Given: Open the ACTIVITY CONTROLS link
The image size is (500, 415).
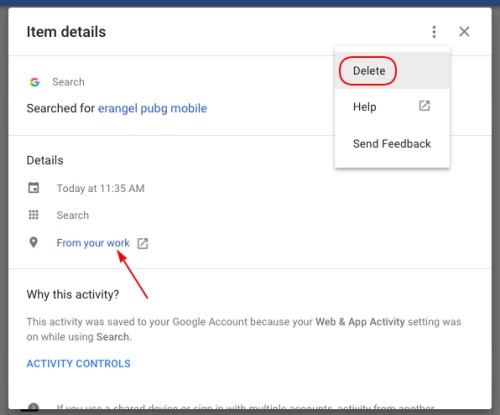Looking at the screenshot, I should click(x=79, y=364).
